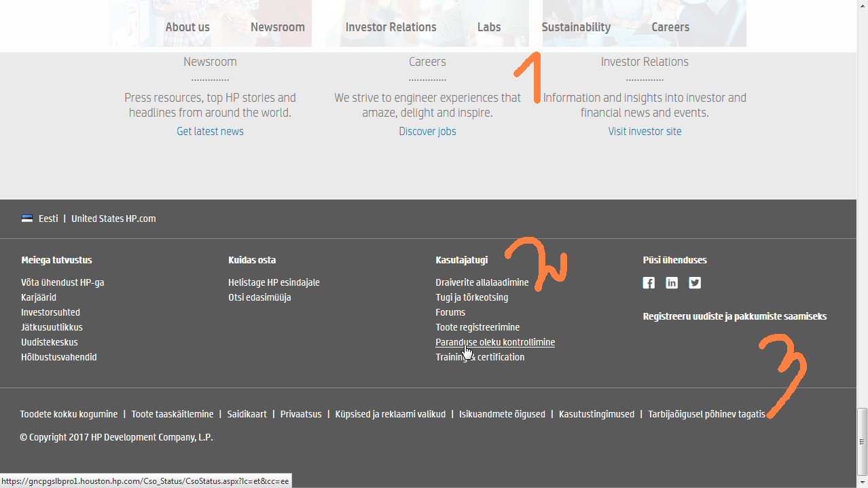Open Küpsised ja reklaami valikud link
Screen dimensions: 868x488
point(391,414)
